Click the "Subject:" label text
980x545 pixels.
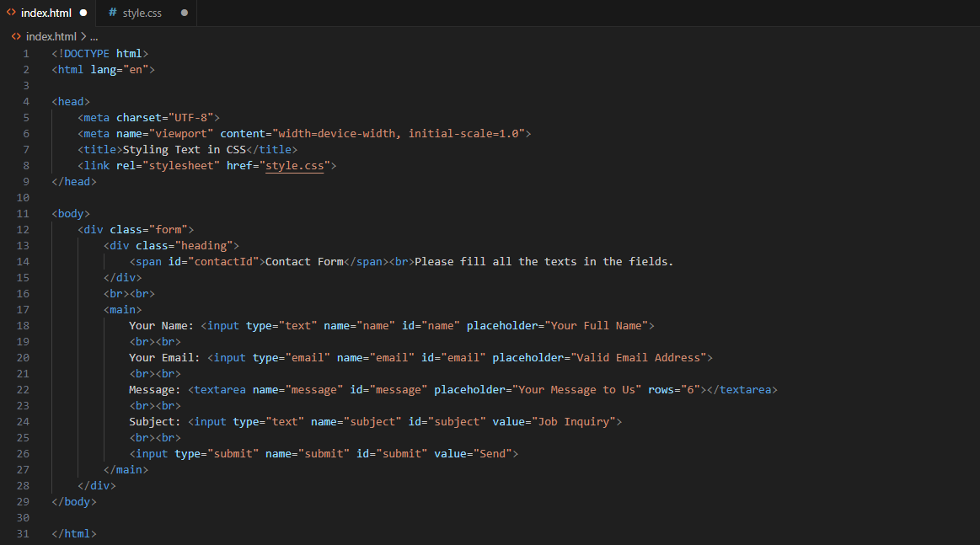(x=154, y=422)
